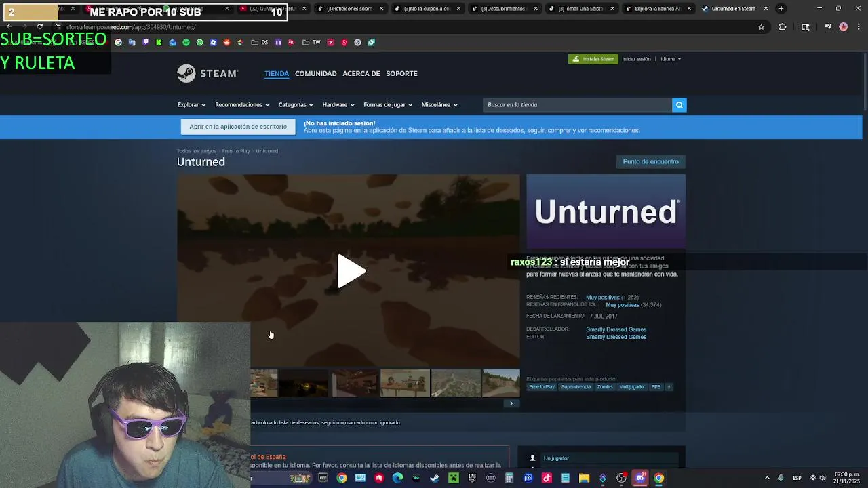This screenshot has width=868, height=488.
Task: Click the Buscar en la tienda search field
Action: point(576,104)
